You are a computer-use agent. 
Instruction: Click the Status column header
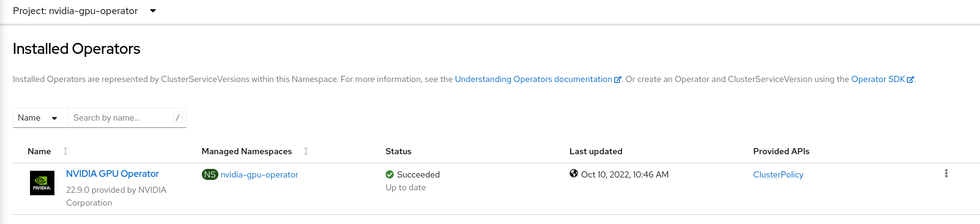coord(398,151)
